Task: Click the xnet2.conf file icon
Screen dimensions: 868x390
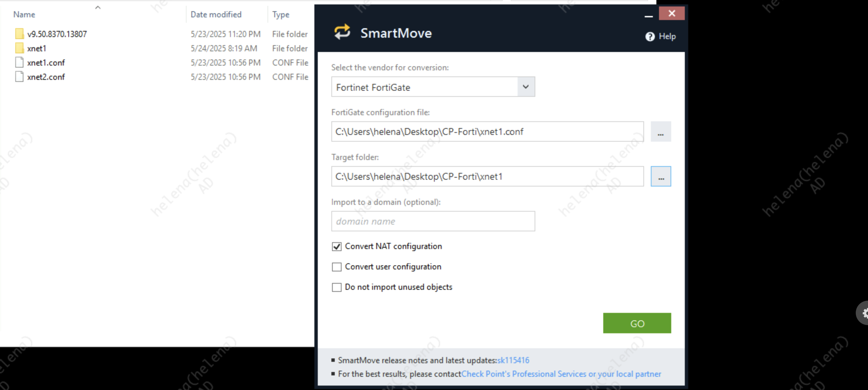Action: pyautogui.click(x=19, y=77)
